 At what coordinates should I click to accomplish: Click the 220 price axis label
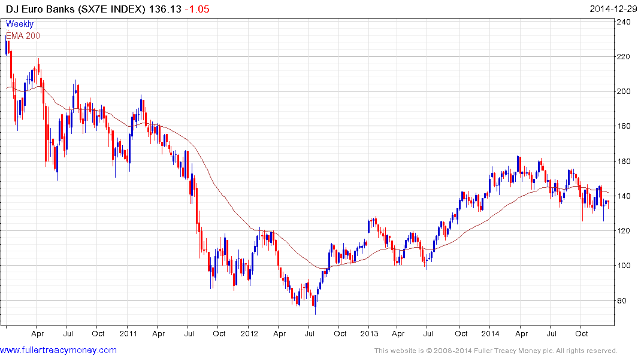[623, 57]
